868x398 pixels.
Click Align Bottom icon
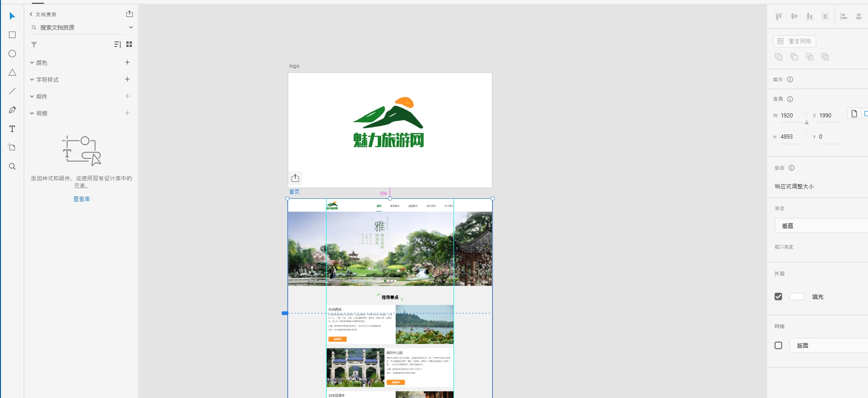click(x=810, y=16)
